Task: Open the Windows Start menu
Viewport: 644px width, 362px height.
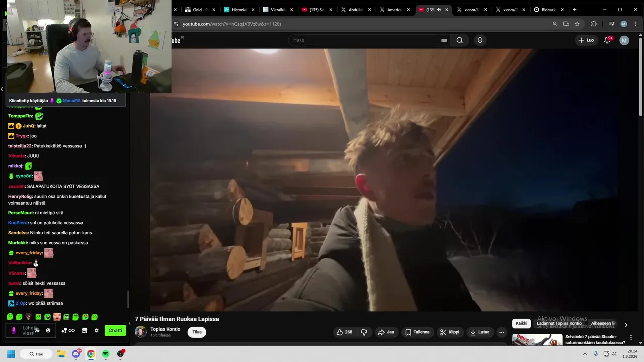Action: (11, 354)
